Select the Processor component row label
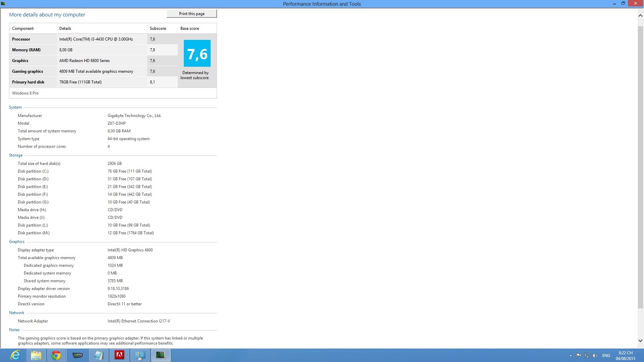Viewport: 644px width, 362px height. 21,39
